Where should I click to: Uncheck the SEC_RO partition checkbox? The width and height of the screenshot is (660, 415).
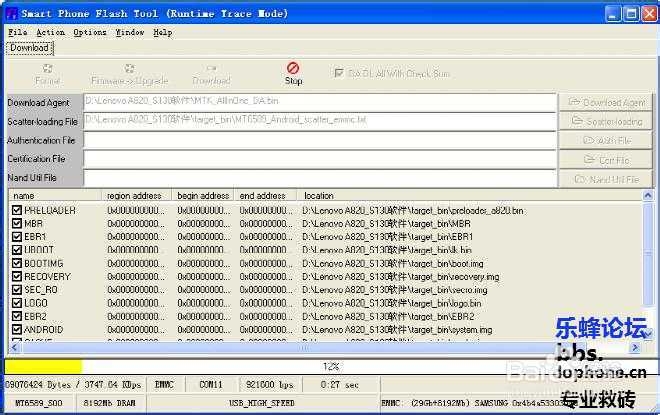(17, 290)
